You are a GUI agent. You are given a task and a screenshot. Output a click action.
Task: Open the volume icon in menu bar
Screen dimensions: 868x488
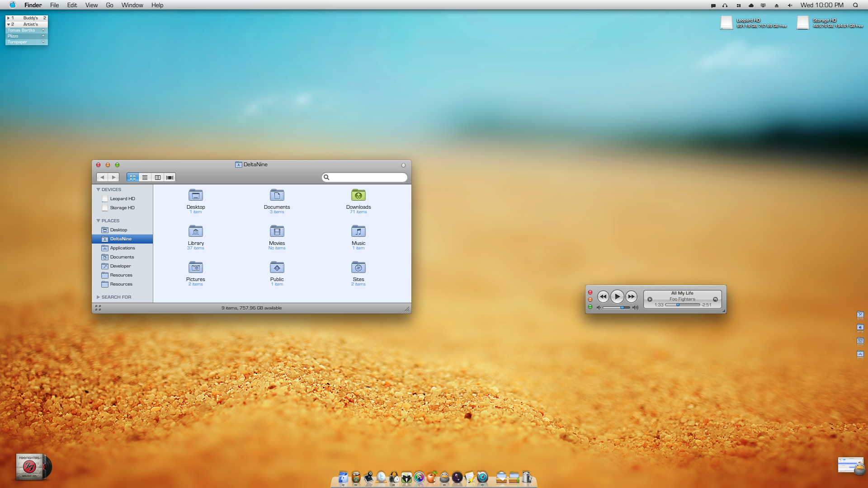tap(790, 5)
